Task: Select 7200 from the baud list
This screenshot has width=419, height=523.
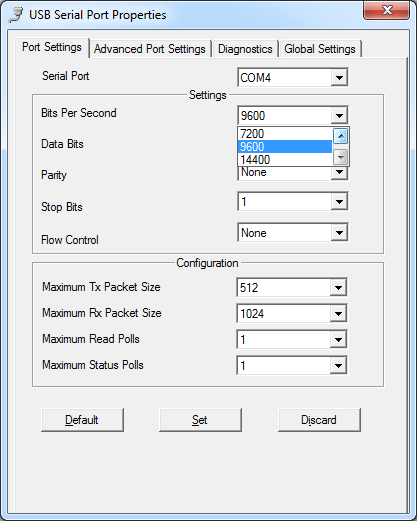Action: point(285,134)
